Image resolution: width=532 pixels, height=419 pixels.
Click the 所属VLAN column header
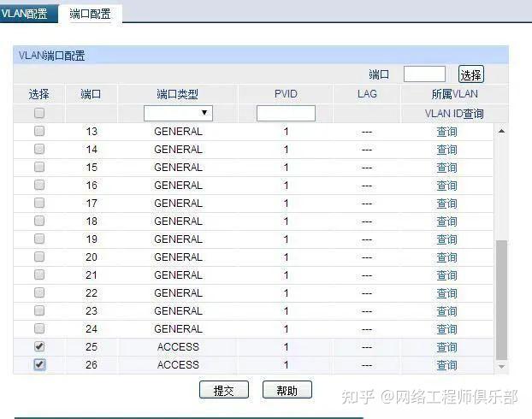[455, 94]
